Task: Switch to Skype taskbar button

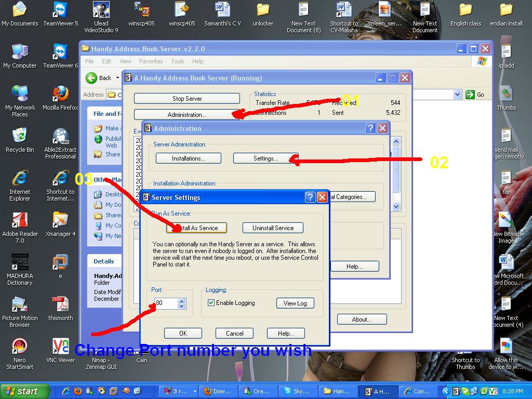Action: tap(298, 391)
